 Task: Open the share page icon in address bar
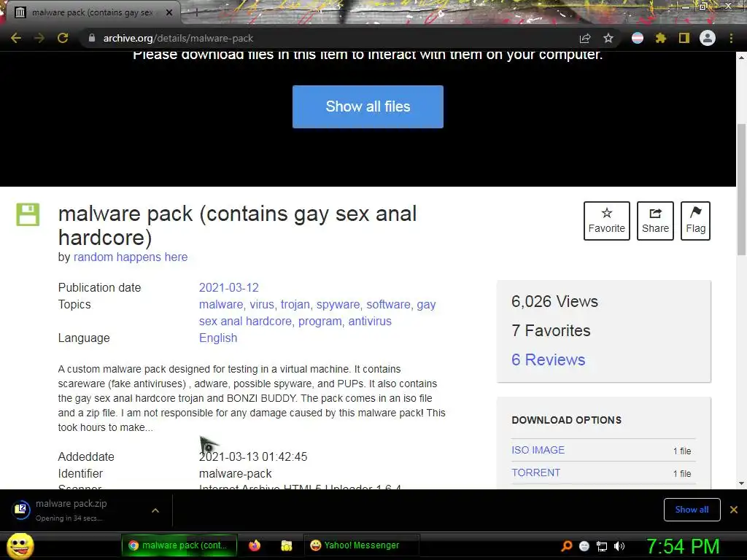[585, 38]
